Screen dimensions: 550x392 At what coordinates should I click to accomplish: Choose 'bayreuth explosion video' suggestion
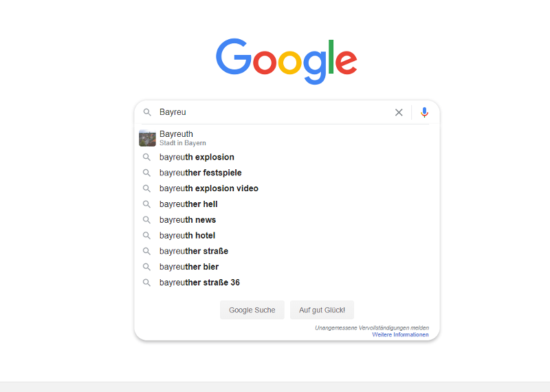tap(209, 188)
